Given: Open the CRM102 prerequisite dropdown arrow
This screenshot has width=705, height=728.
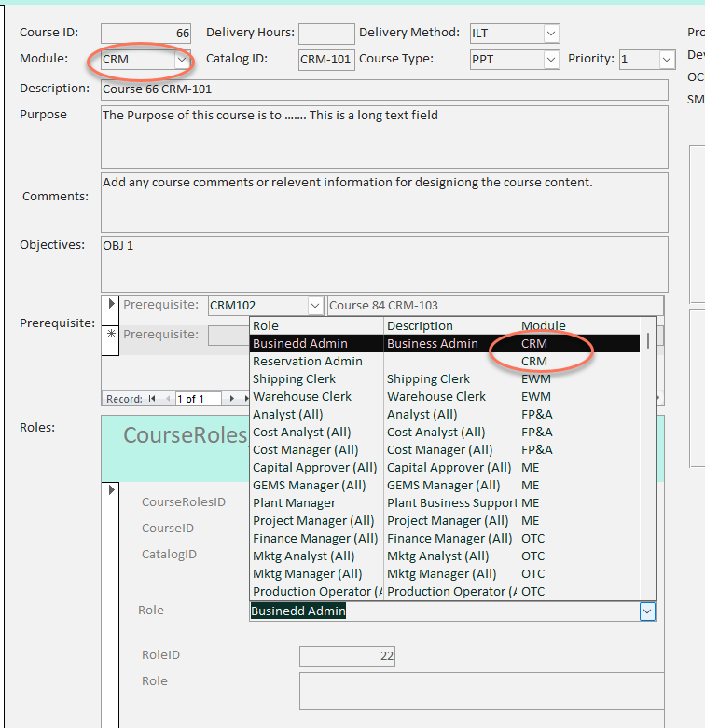Looking at the screenshot, I should (315, 306).
